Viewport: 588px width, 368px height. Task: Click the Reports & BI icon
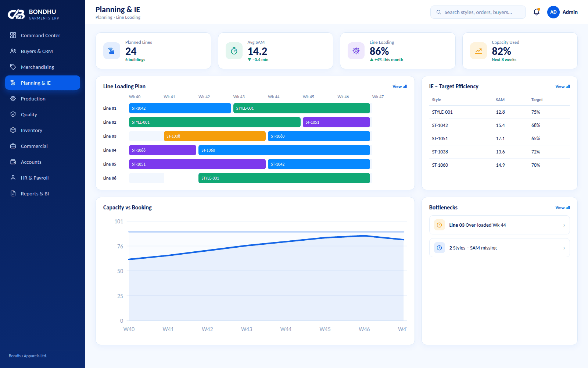[13, 194]
